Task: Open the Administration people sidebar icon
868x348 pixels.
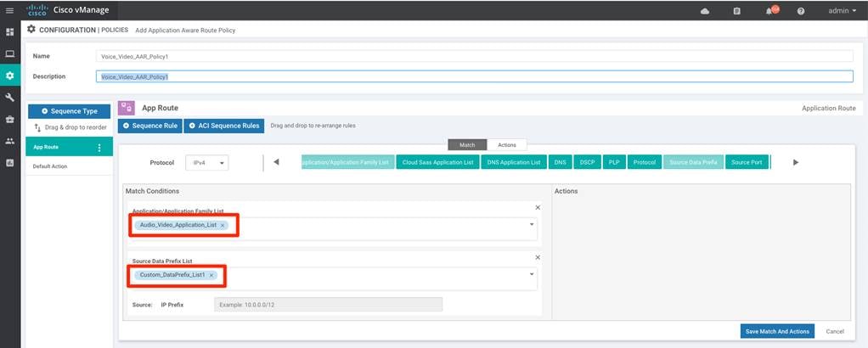Action: coord(9,141)
